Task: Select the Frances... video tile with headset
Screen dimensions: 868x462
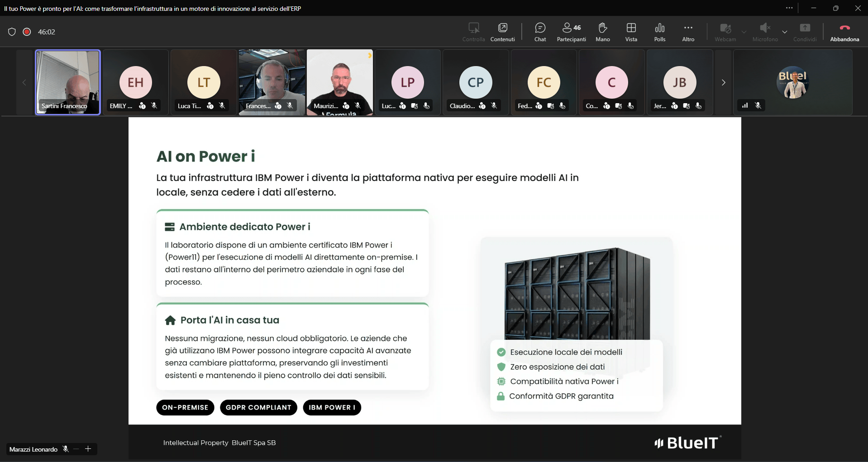Action: point(272,82)
